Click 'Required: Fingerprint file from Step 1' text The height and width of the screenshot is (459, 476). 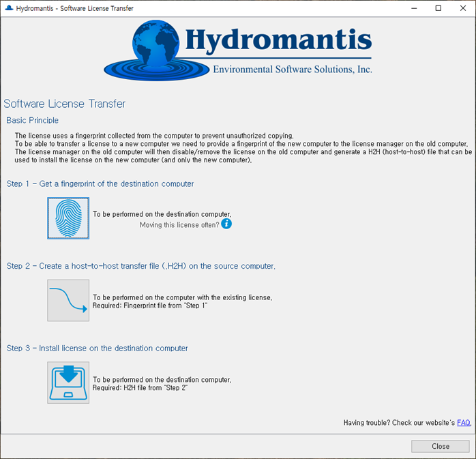150,306
